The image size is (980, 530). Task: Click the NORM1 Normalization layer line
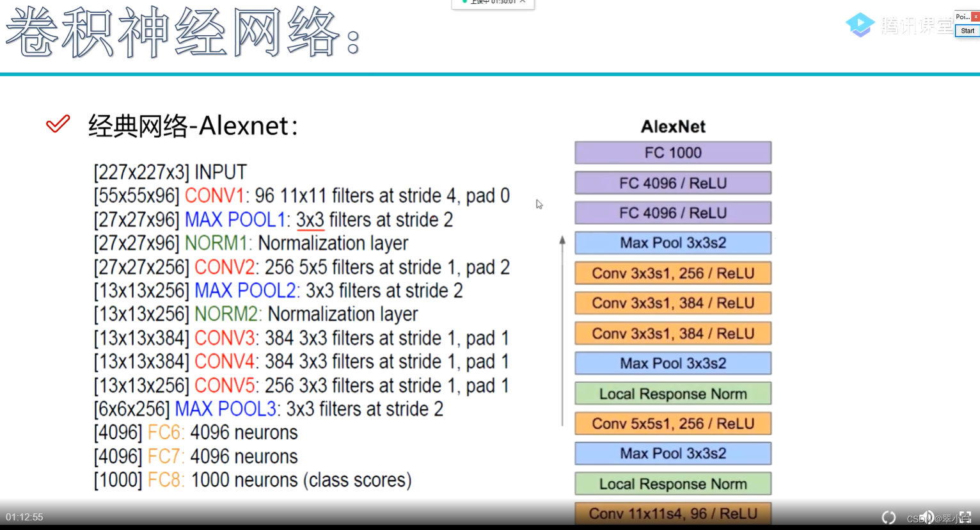pyautogui.click(x=251, y=243)
